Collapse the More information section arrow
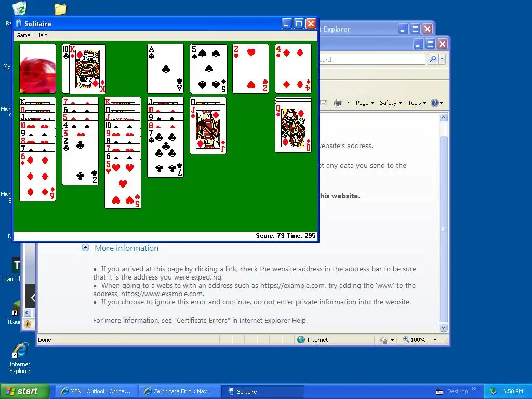This screenshot has width=532, height=399. pos(86,248)
